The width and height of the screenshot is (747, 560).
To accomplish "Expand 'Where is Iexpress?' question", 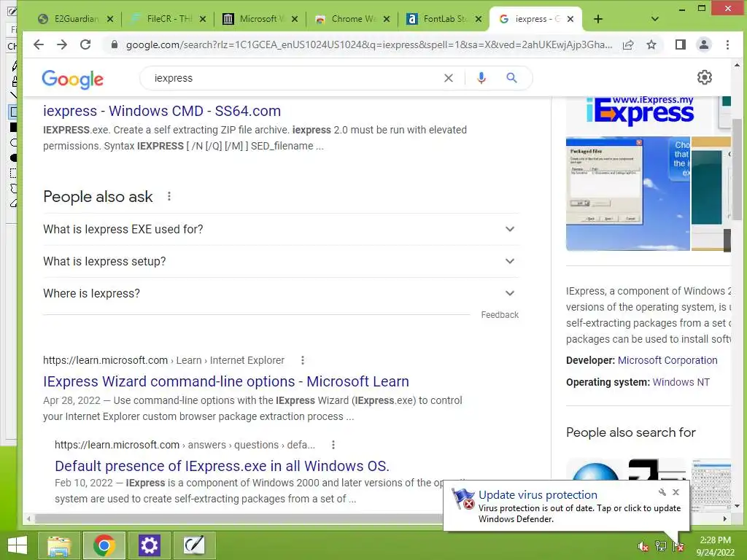I will tap(281, 293).
